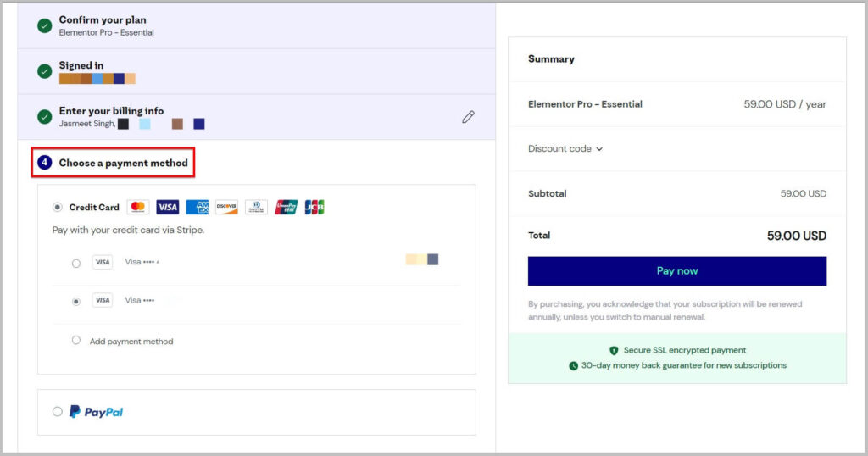Click the Diners Club logo icon

256,207
